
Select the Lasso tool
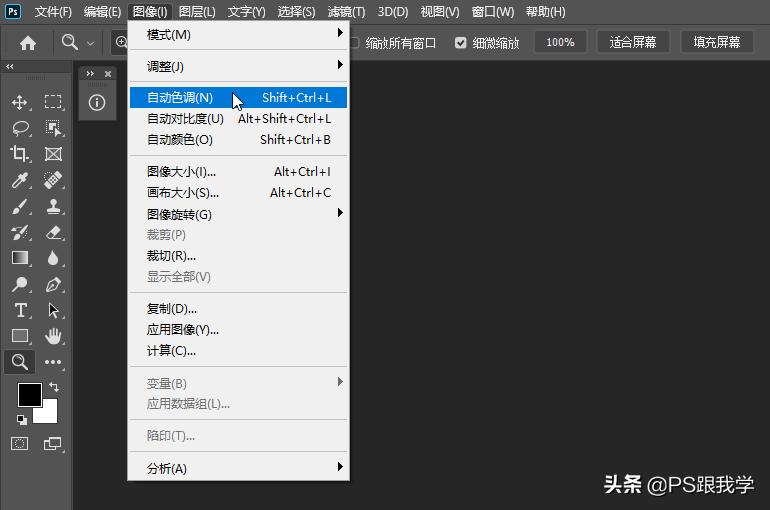pos(20,128)
